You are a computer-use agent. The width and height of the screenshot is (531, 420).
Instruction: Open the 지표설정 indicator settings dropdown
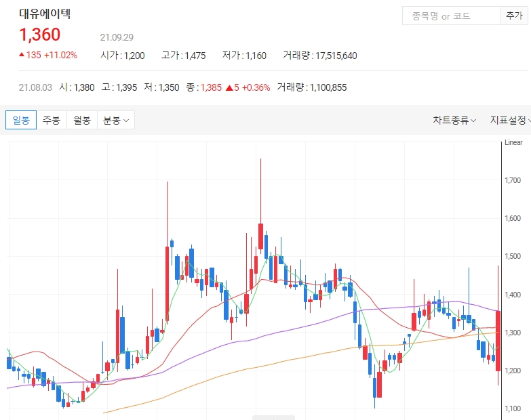pyautogui.click(x=510, y=120)
